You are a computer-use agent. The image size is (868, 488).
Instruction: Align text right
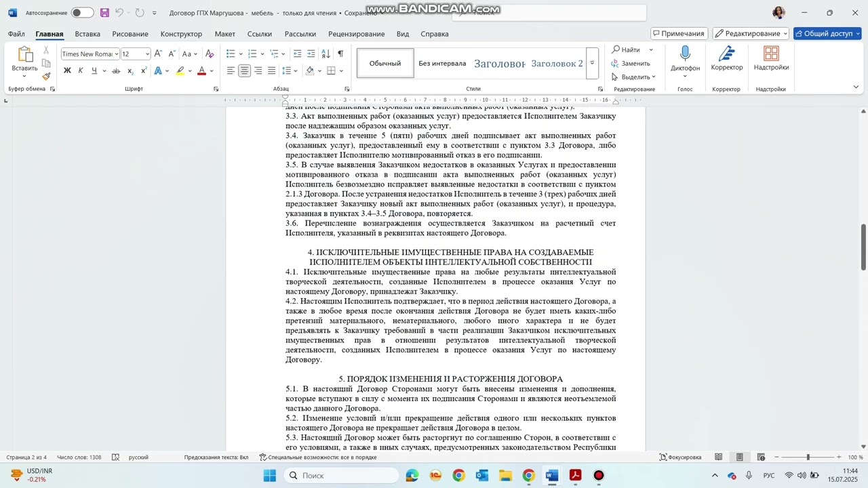coord(258,70)
